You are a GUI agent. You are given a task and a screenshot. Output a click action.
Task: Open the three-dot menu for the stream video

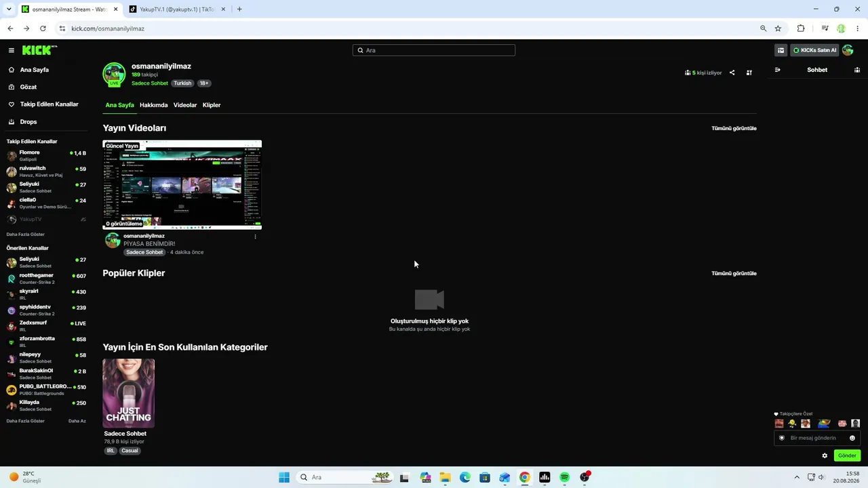tap(255, 237)
